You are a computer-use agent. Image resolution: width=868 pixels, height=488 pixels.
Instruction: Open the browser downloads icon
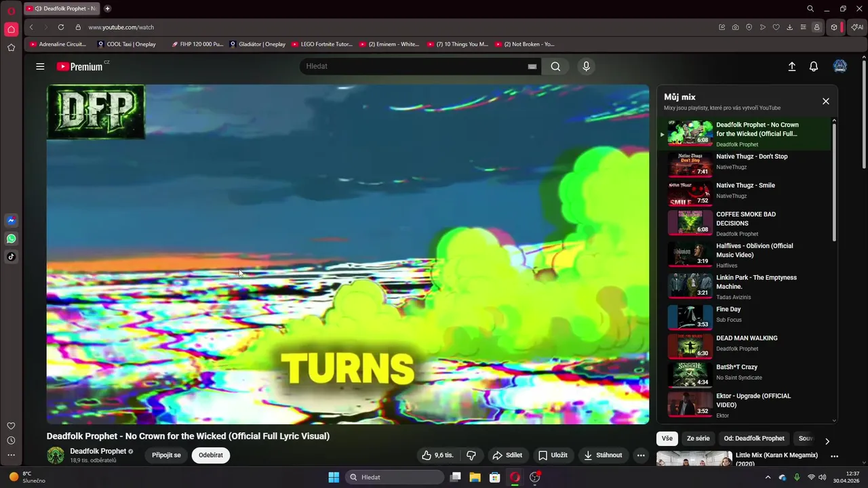[790, 27]
